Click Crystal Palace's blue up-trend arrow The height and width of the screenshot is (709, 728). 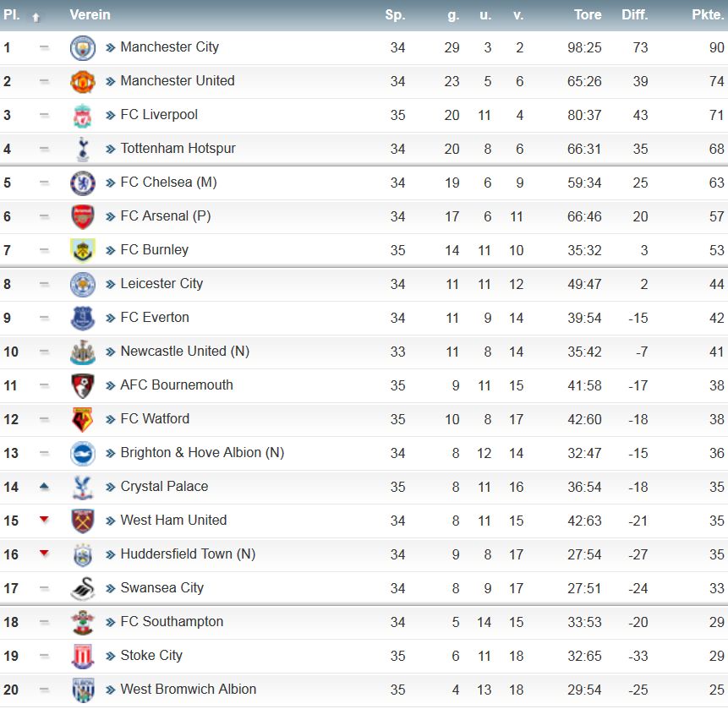point(44,486)
